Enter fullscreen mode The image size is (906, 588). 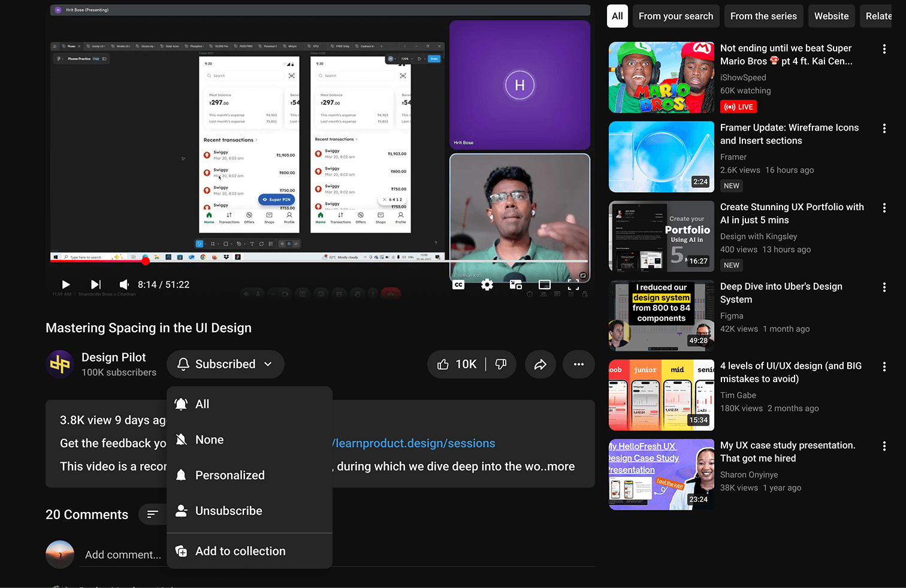(573, 285)
